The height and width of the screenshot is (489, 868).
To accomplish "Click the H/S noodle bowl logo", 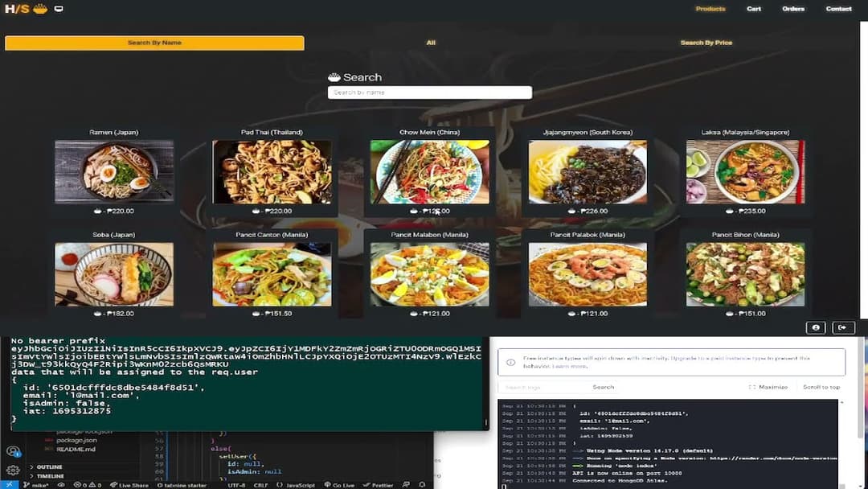I will [x=27, y=9].
